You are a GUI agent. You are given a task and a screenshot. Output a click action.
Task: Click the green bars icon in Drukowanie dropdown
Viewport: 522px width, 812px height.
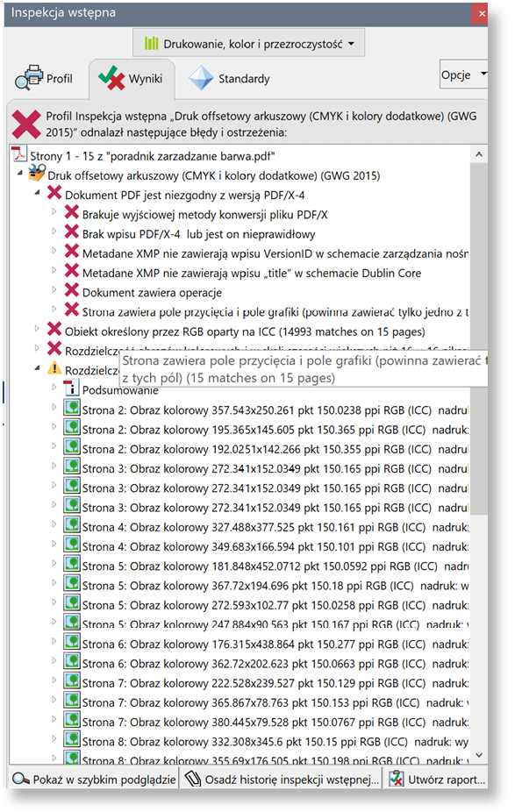point(151,44)
